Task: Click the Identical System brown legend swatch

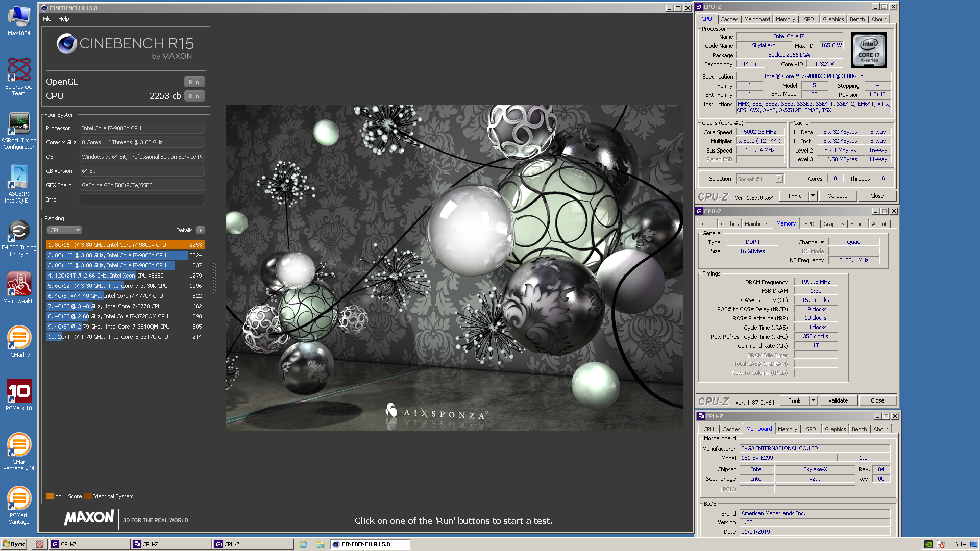Action: [x=88, y=496]
